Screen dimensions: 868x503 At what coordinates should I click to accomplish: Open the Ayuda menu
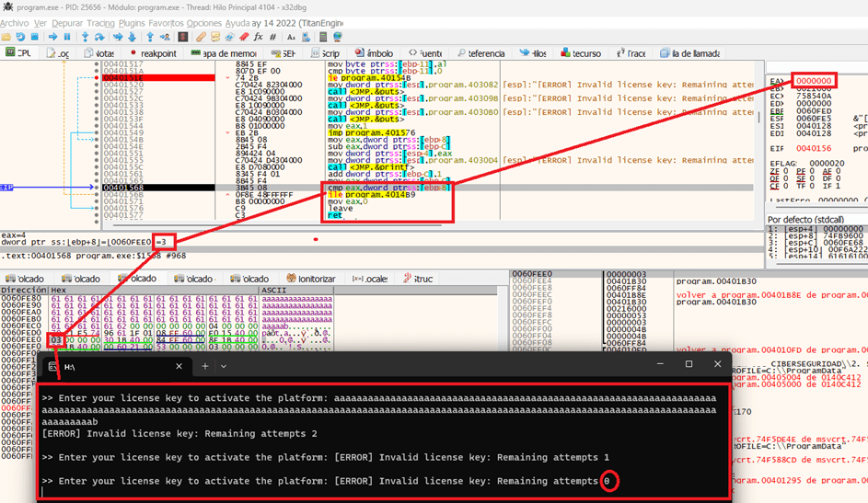point(237,23)
